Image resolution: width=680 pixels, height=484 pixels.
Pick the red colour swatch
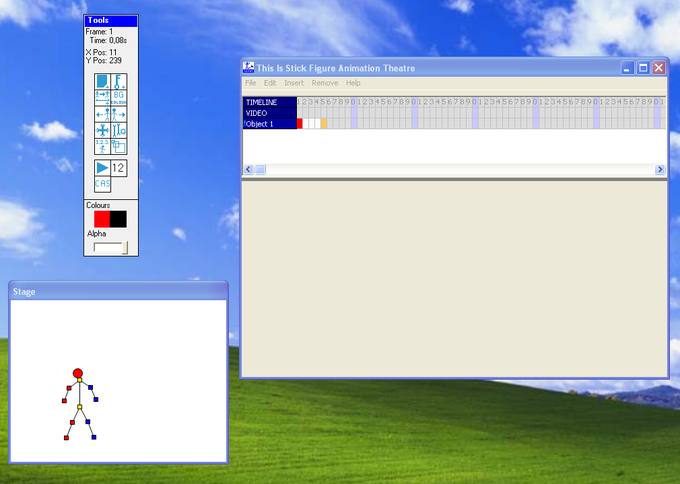pyautogui.click(x=102, y=219)
